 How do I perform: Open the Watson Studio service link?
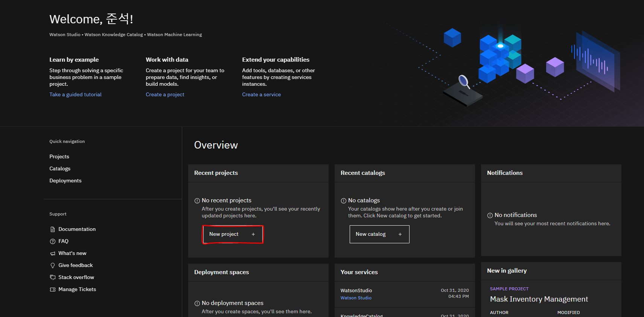click(356, 298)
